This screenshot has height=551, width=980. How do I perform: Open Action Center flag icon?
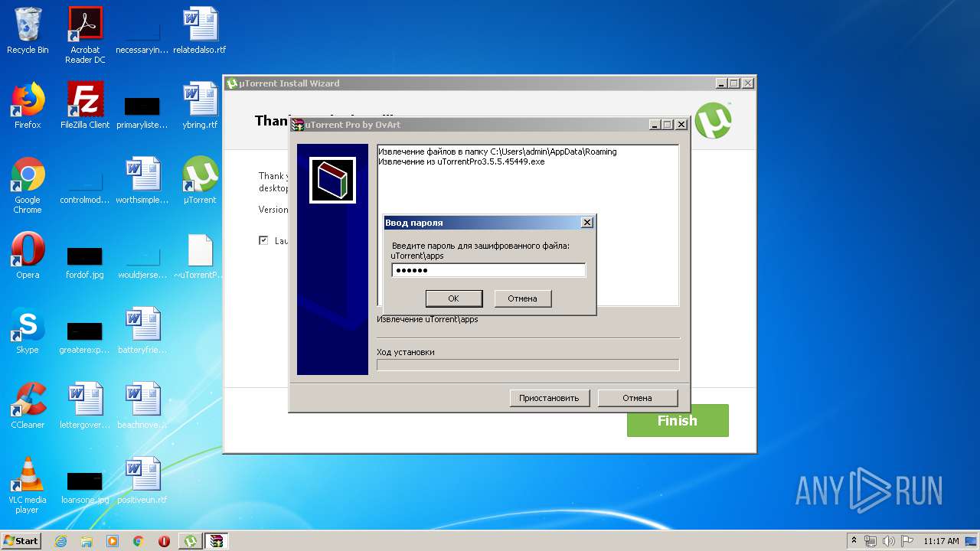click(906, 541)
